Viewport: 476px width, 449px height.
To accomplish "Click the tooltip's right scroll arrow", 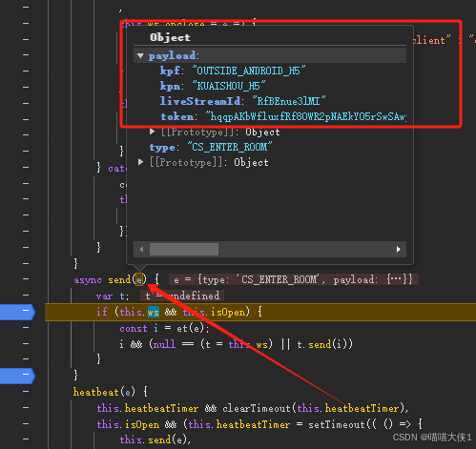I will click(x=398, y=250).
